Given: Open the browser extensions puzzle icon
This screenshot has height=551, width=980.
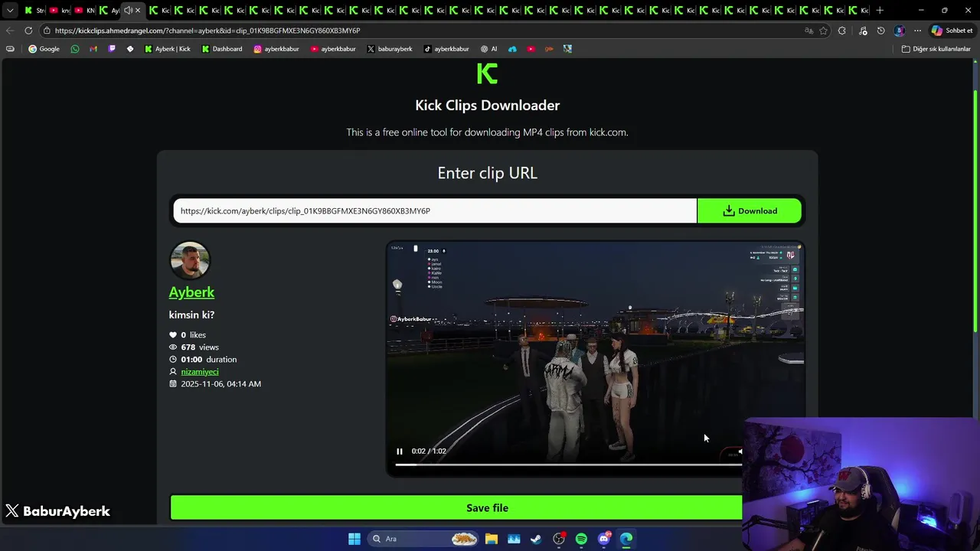Looking at the screenshot, I should pos(842,31).
